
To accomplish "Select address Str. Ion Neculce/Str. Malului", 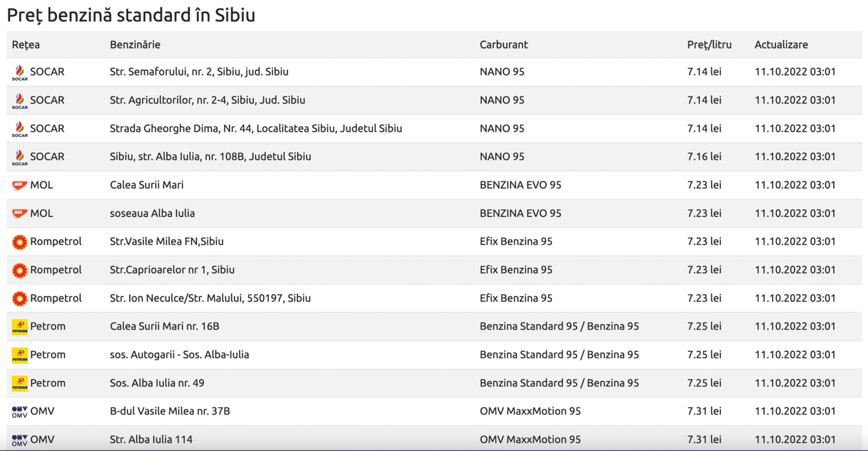I will 210,298.
